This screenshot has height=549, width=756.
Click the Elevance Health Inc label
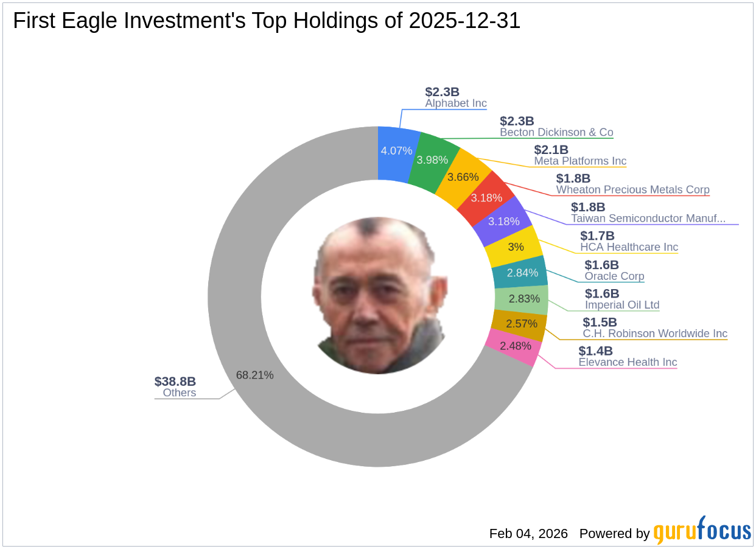point(628,362)
